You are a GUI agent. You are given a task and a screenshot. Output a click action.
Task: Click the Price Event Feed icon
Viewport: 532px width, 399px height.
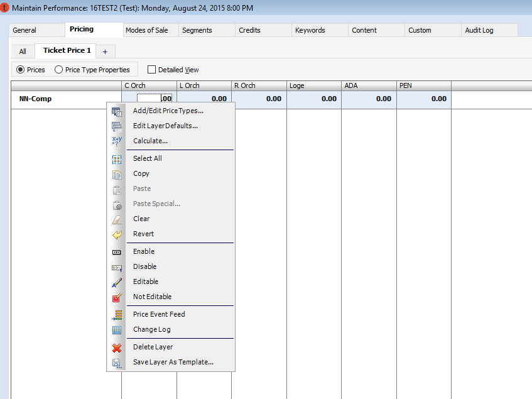click(117, 315)
